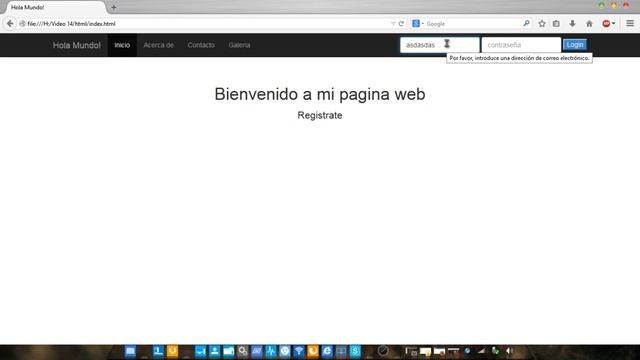Go back with the browser back arrow

tap(10, 24)
